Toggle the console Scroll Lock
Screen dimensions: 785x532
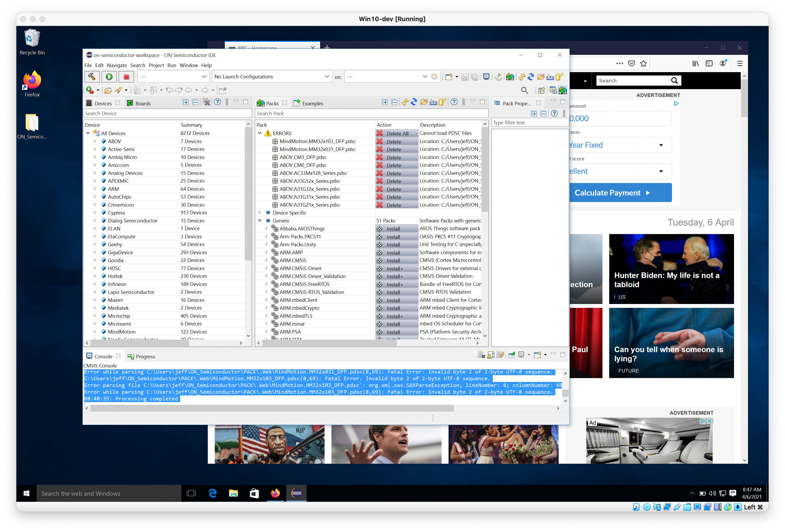click(x=491, y=355)
